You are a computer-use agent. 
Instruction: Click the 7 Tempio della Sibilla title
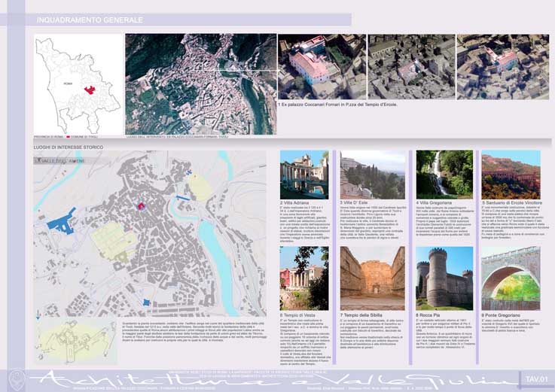pyautogui.click(x=361, y=315)
